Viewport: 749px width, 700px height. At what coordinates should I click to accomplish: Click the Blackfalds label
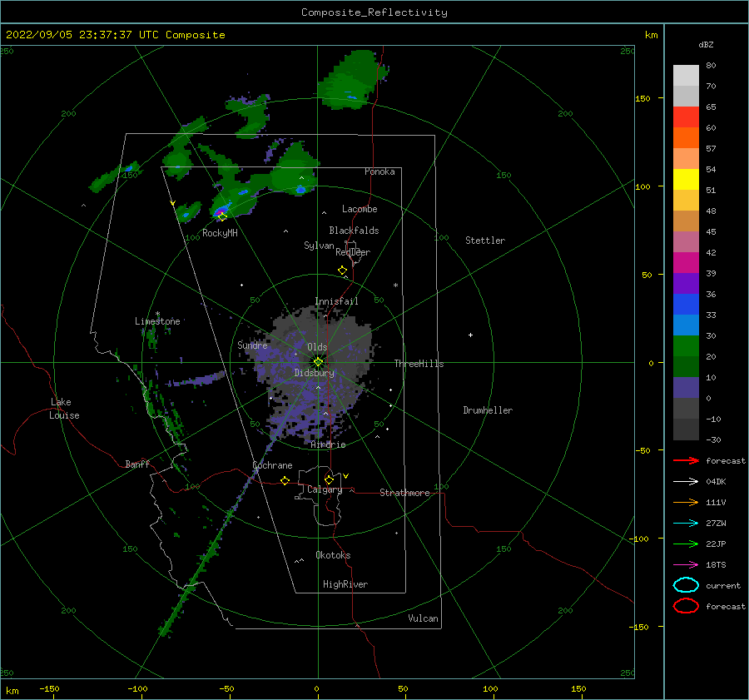pyautogui.click(x=354, y=231)
